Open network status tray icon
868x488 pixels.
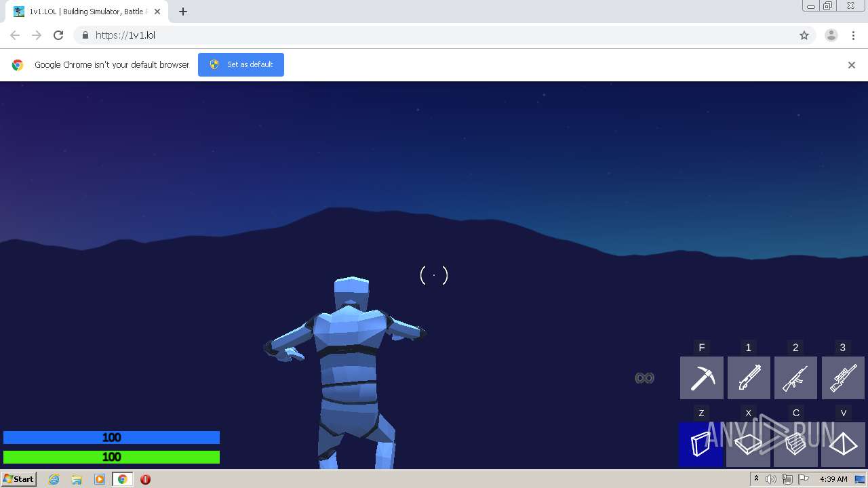click(x=787, y=479)
